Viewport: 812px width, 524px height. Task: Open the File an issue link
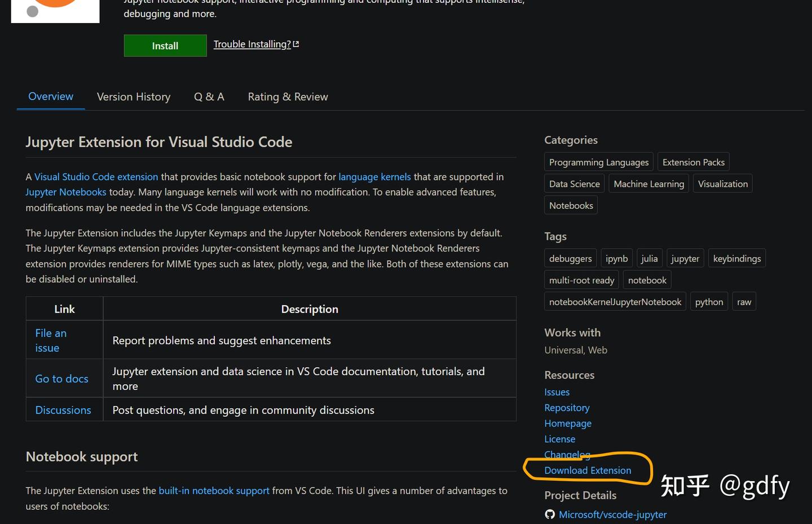pyautogui.click(x=51, y=340)
